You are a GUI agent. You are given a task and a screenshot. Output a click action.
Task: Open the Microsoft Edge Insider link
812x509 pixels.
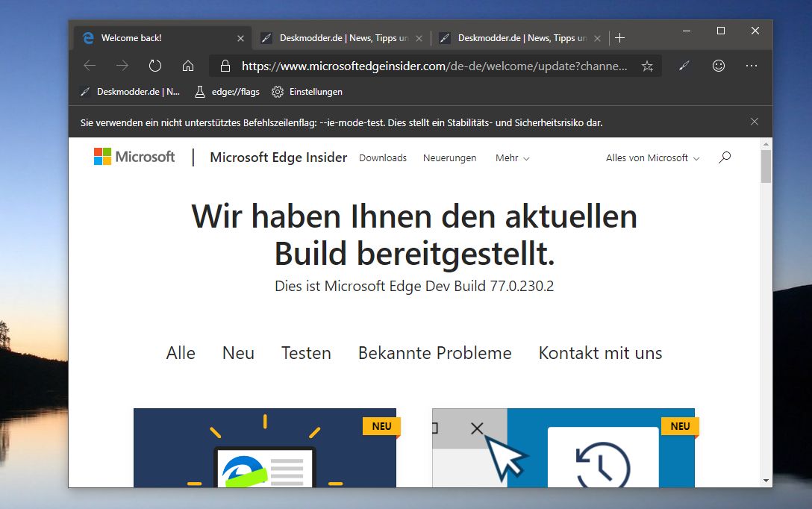278,157
